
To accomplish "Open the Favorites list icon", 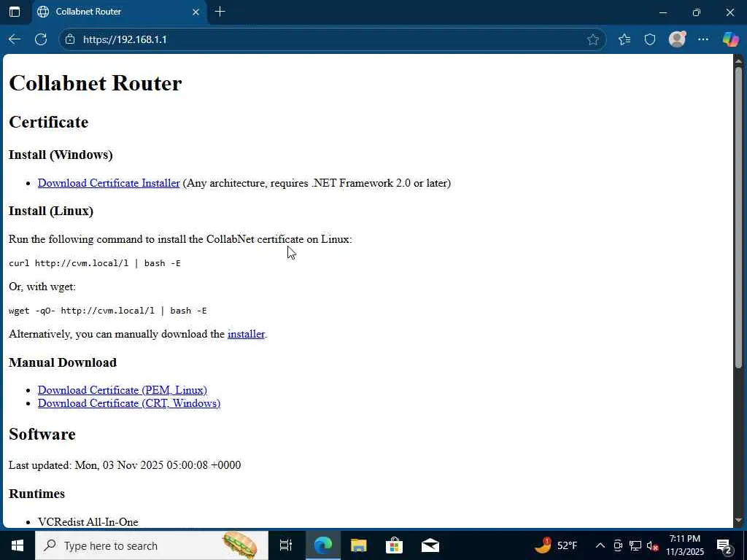I will click(624, 39).
